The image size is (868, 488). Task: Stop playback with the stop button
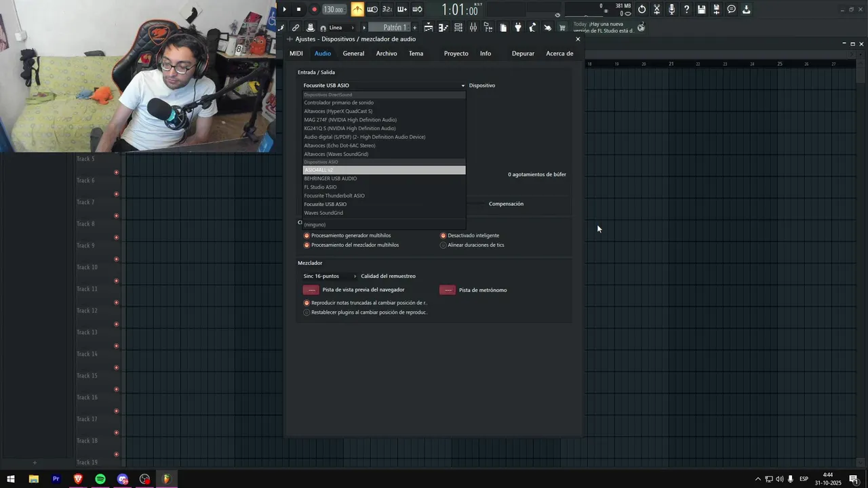[x=298, y=9]
